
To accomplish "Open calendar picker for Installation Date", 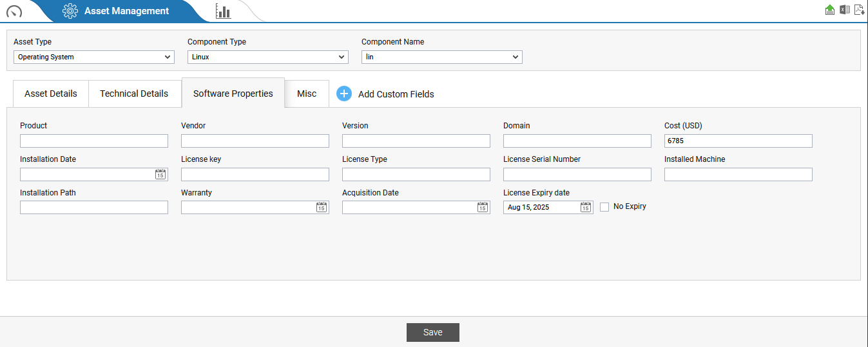I will (160, 174).
